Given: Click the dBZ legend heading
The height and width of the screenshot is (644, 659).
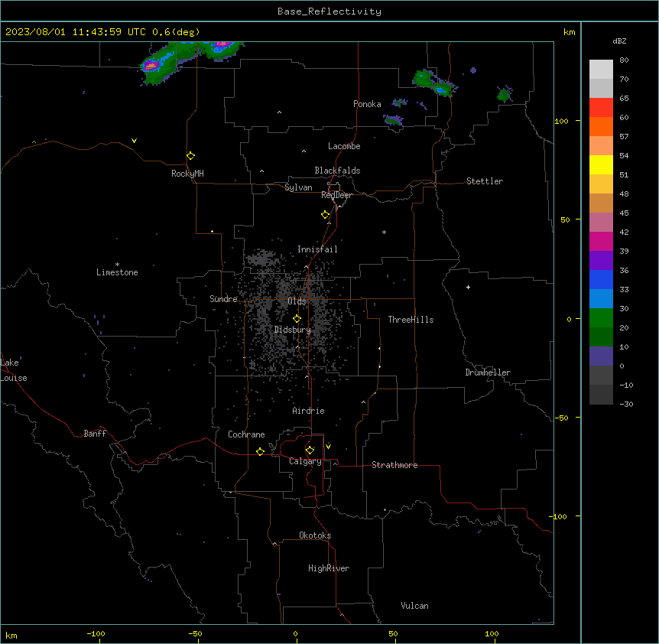Looking at the screenshot, I should (619, 41).
